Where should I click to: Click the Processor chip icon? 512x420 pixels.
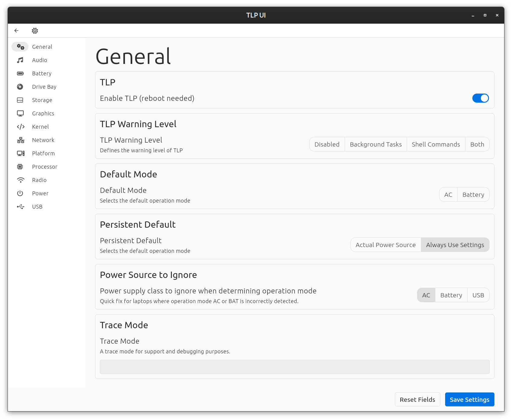[20, 167]
